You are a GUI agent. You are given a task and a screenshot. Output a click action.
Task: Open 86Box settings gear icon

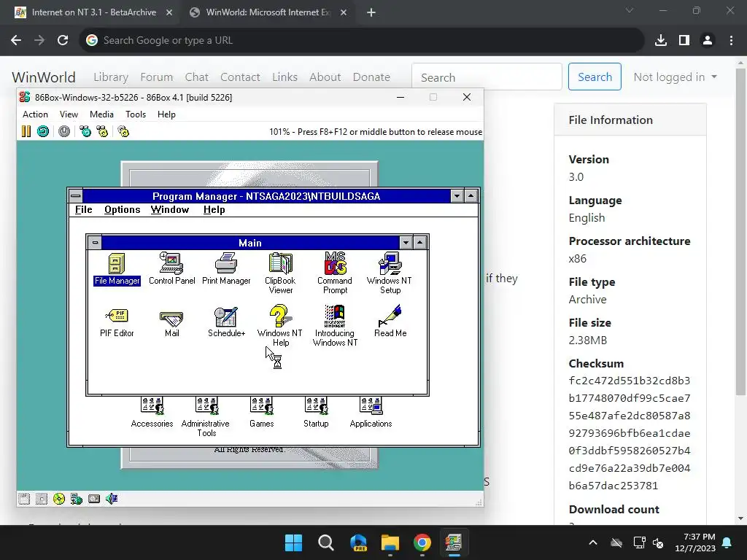click(x=123, y=131)
